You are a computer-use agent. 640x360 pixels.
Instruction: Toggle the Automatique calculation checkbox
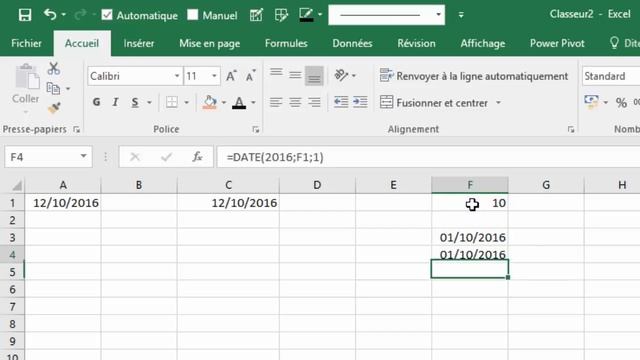[x=107, y=15]
